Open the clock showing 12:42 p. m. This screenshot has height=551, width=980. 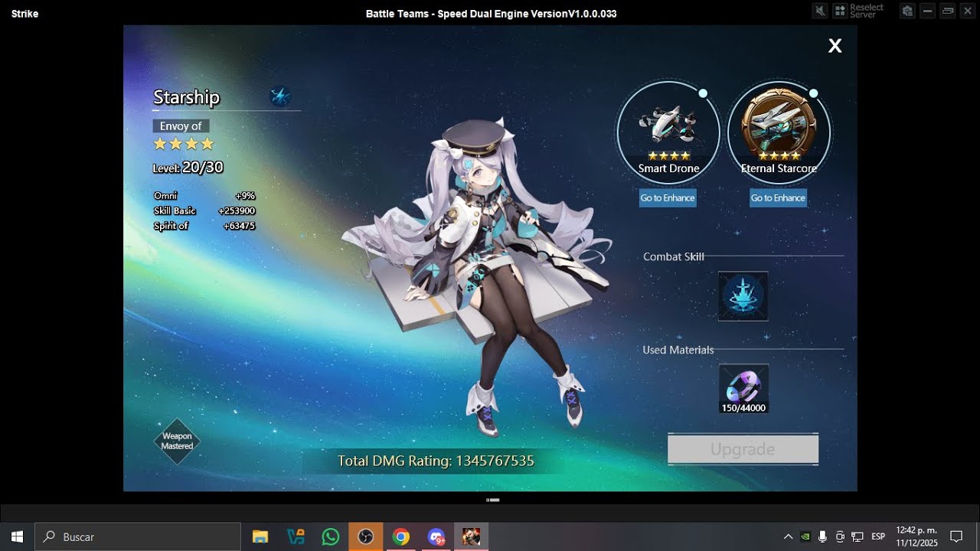tap(916, 536)
